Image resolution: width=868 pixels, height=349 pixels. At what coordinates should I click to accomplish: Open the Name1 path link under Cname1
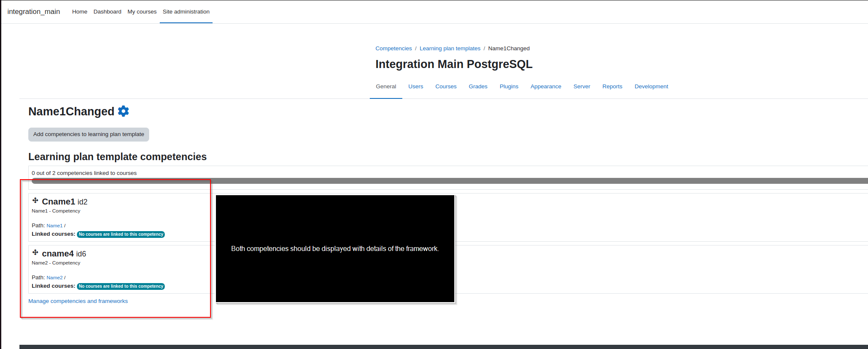pyautogui.click(x=55, y=226)
